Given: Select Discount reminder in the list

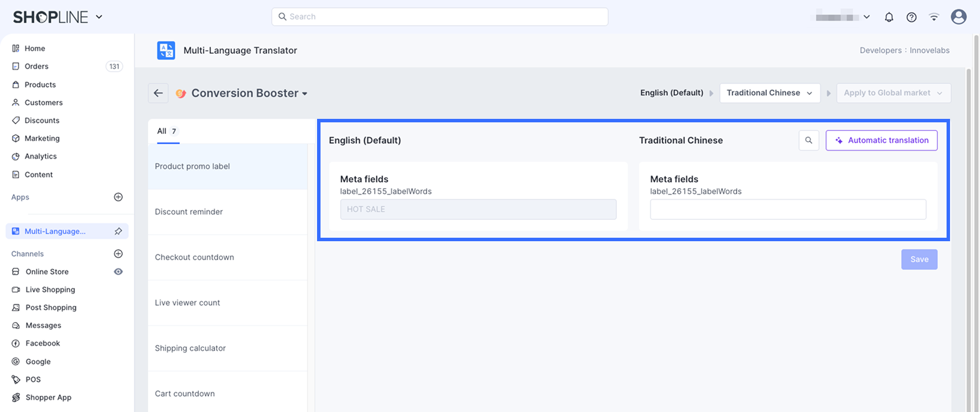Looking at the screenshot, I should click(x=189, y=212).
